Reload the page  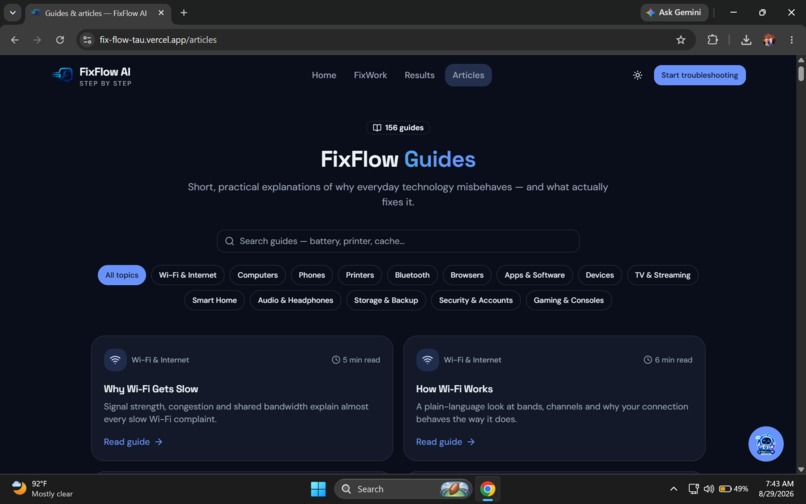60,40
